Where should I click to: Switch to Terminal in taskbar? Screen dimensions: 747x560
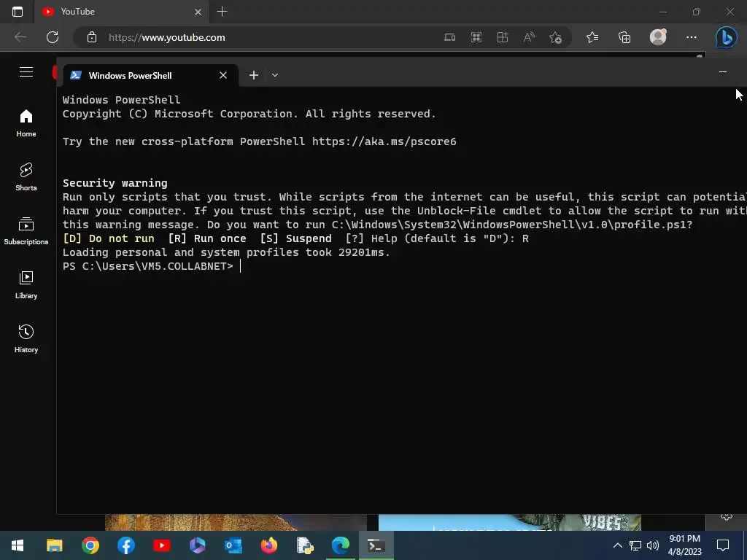pos(376,545)
